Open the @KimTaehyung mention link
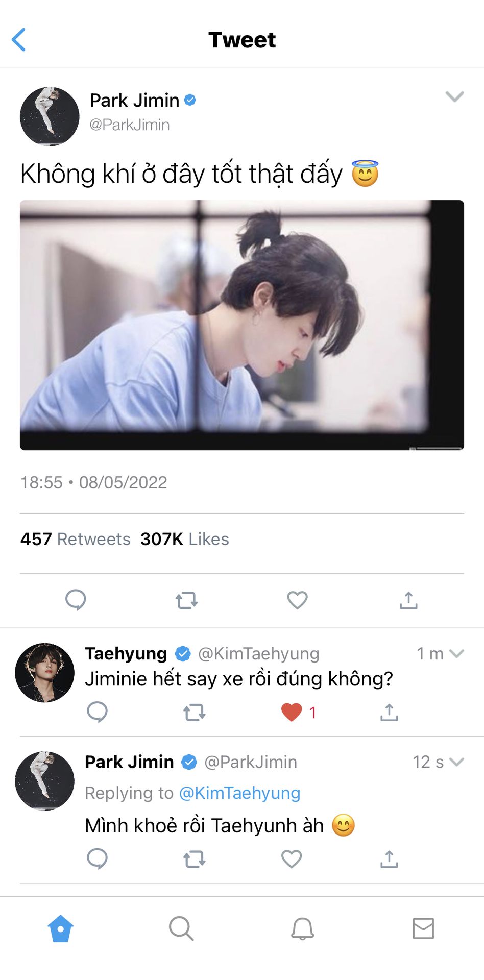This screenshot has height=980, width=484. [x=239, y=793]
